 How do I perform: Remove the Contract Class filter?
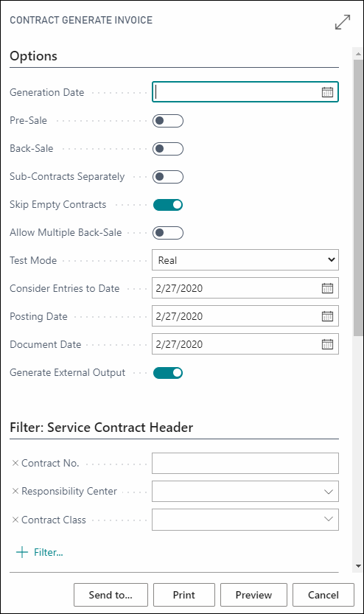pyautogui.click(x=15, y=520)
